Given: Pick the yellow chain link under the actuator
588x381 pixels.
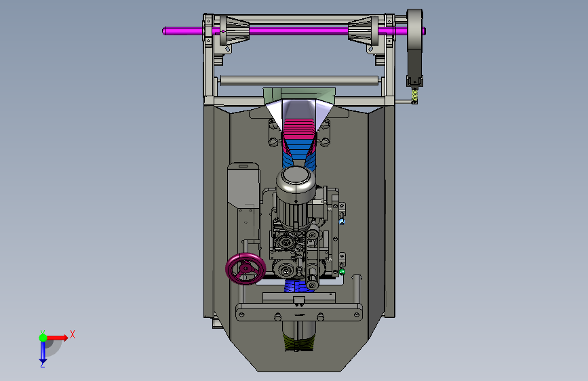Looking at the screenshot, I should (x=415, y=94).
